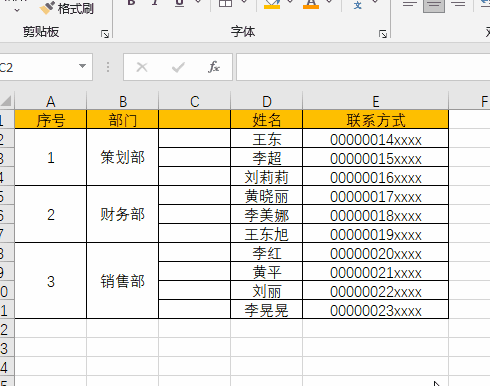This screenshot has height=386, width=490.
Task: Apply cell borders with the borders icon
Action: click(x=225, y=3)
